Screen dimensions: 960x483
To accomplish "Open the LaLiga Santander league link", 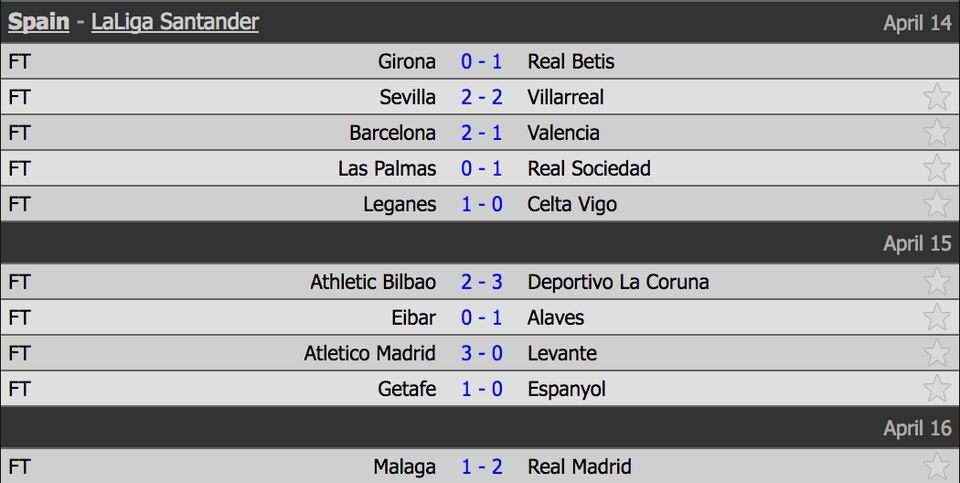I will 175,22.
